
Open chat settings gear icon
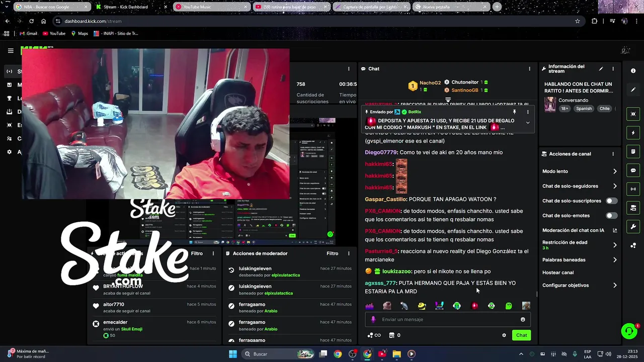504,335
